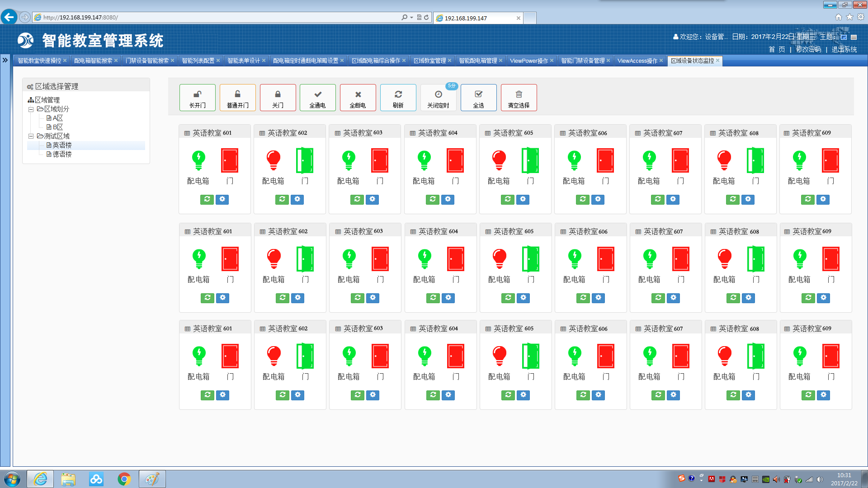Viewport: 868px width, 488px height.
Task: Click the green bulb of top-row 英语教室 609
Action: 799,160
